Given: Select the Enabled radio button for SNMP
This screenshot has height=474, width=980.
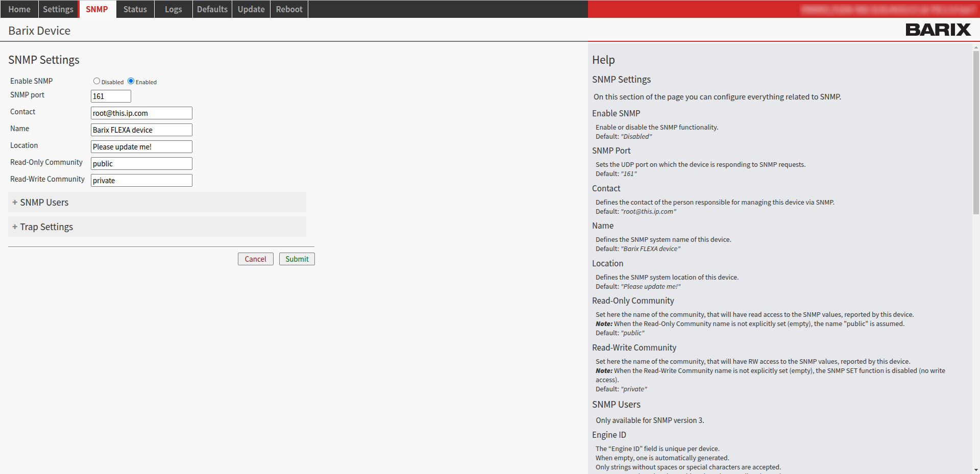Looking at the screenshot, I should coord(131,81).
